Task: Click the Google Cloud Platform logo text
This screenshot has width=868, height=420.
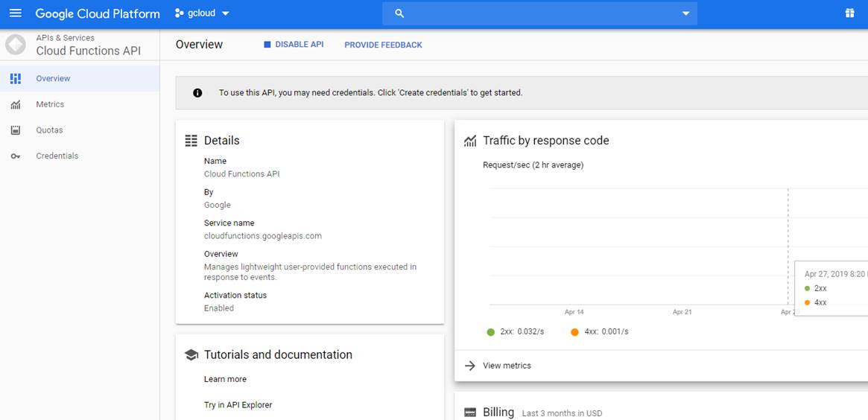Action: click(98, 13)
